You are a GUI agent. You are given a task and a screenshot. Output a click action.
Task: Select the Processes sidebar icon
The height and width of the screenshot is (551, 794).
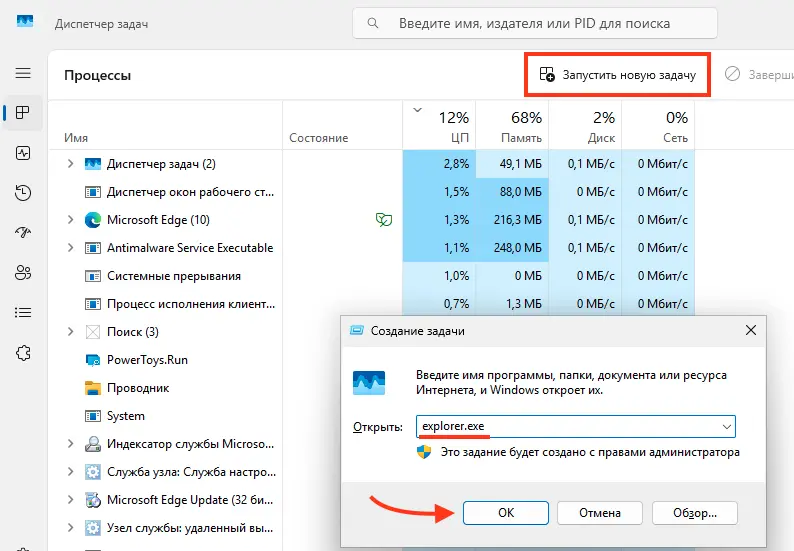(x=23, y=112)
